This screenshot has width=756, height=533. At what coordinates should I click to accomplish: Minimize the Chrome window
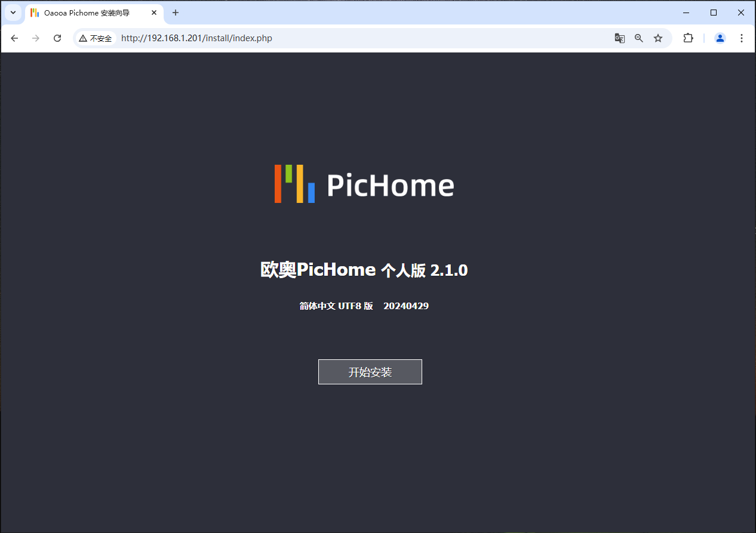686,13
